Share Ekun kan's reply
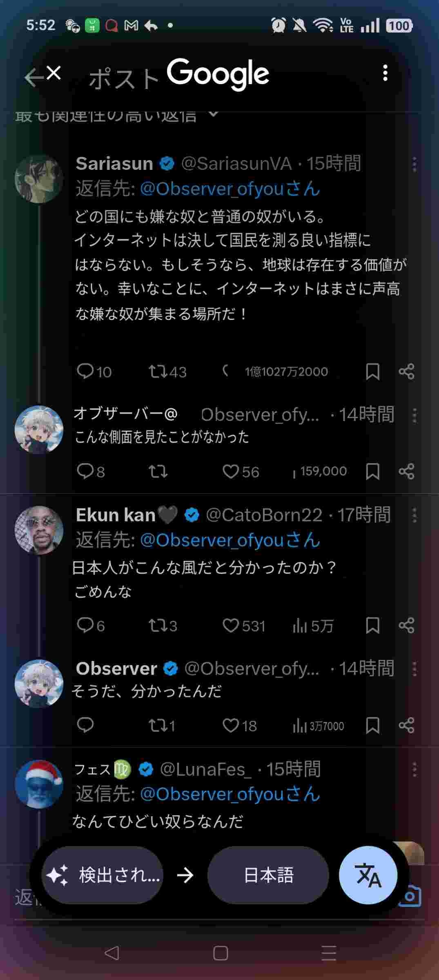This screenshot has height=980, width=439. pyautogui.click(x=406, y=626)
